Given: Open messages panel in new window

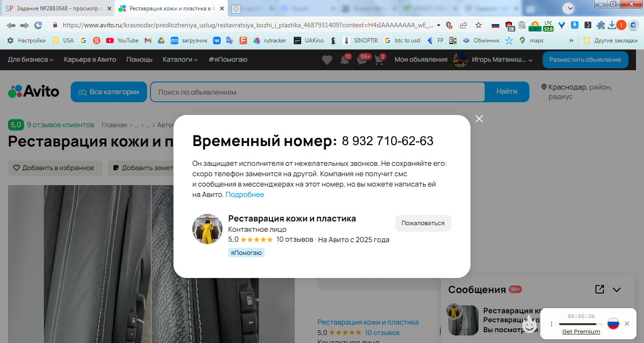Looking at the screenshot, I should tap(600, 289).
